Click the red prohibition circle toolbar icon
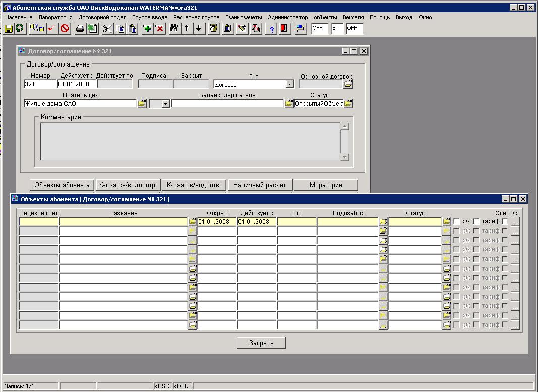 click(65, 29)
